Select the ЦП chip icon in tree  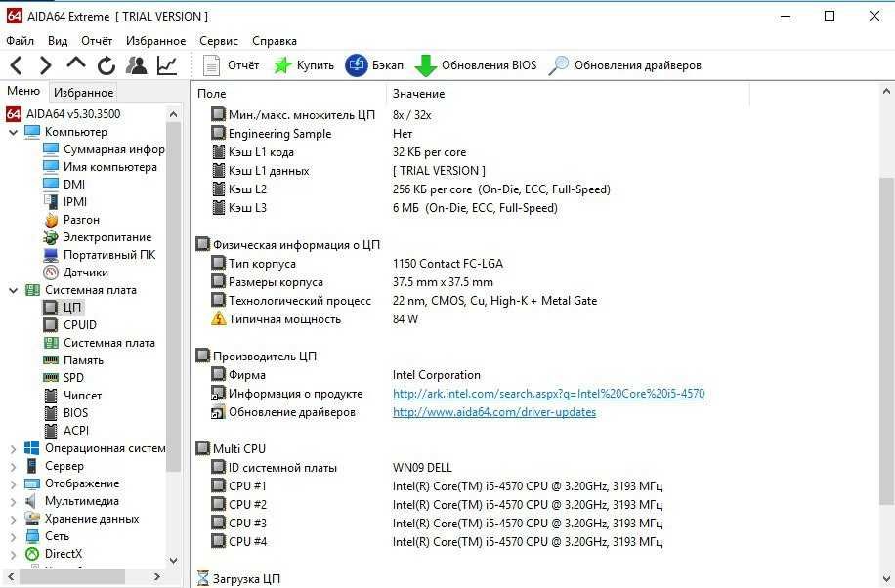[51, 307]
